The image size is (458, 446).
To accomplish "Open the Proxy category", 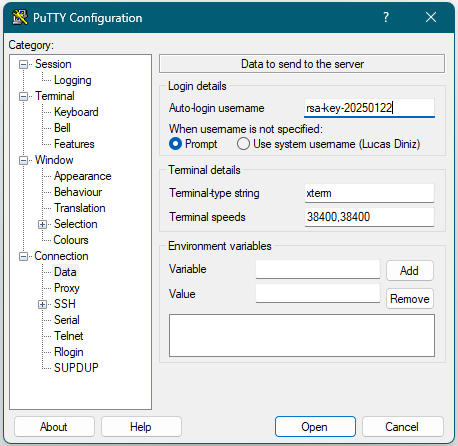I will (x=67, y=288).
